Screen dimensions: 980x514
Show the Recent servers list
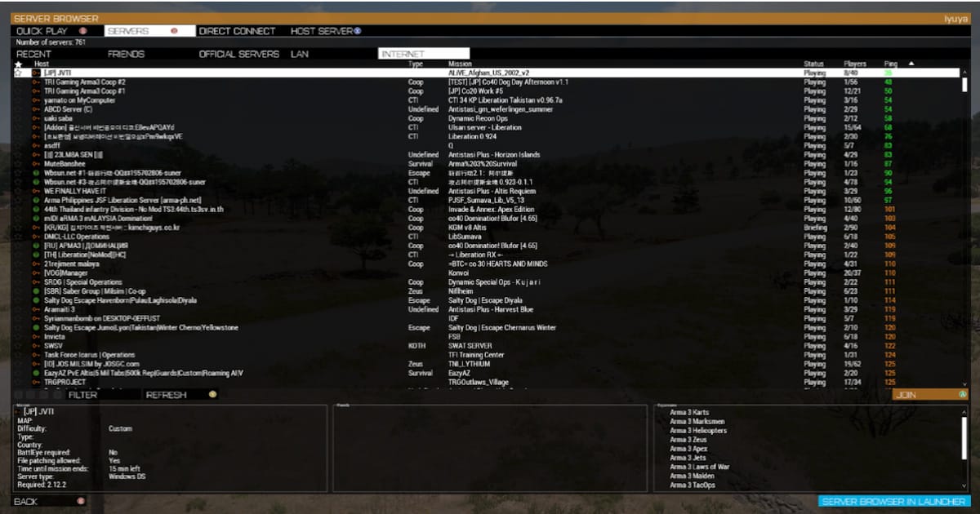(x=33, y=55)
